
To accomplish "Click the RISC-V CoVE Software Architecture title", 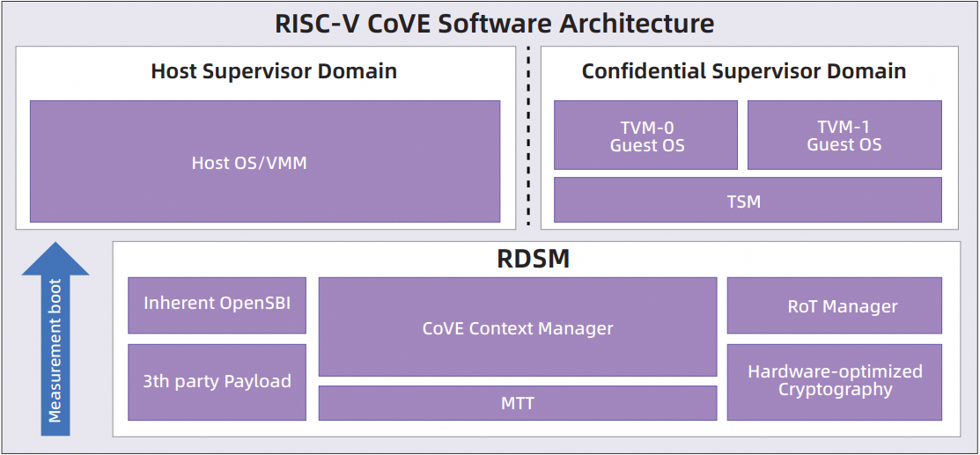I will pyautogui.click(x=494, y=24).
